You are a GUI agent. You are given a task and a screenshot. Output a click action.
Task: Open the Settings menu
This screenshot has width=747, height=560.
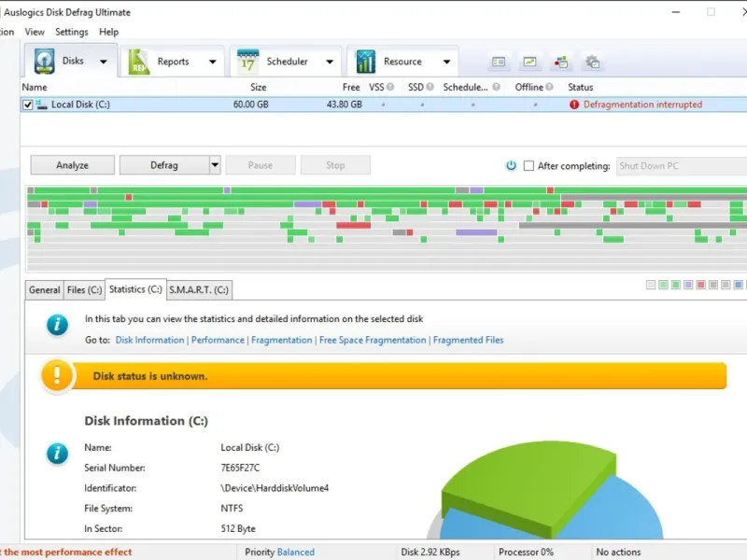[72, 32]
